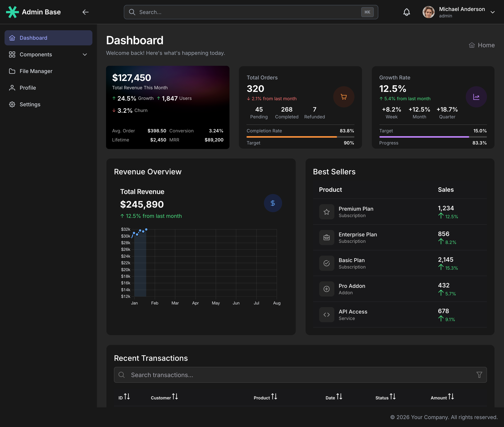Click the star icon next to Premium Plan
The width and height of the screenshot is (504, 427).
point(327,212)
